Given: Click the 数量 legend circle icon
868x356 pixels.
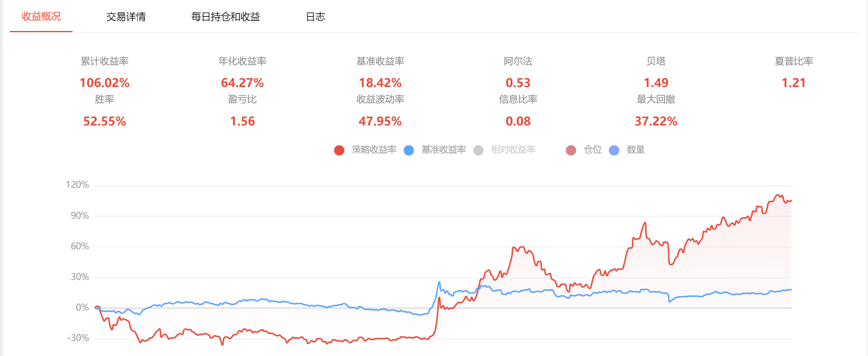Looking at the screenshot, I should point(614,150).
